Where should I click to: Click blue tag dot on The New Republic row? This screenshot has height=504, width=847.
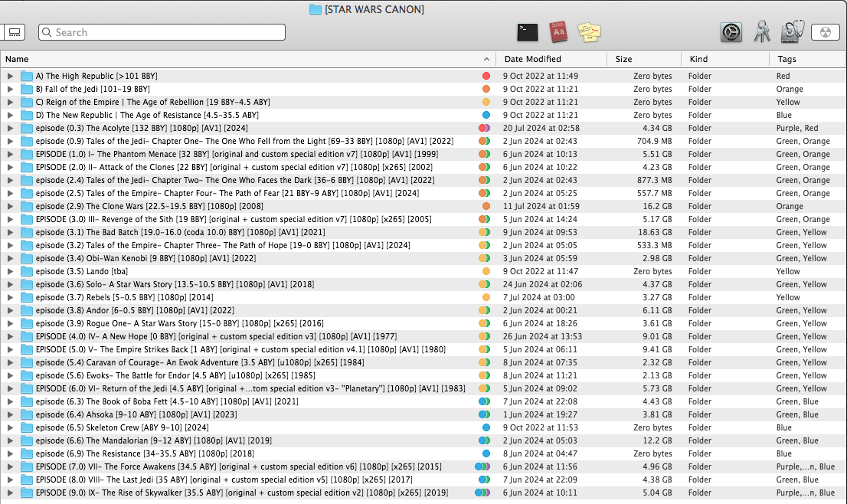pos(486,115)
